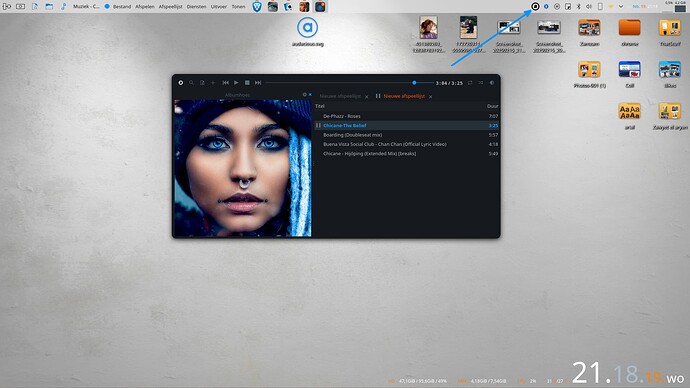Click the Duur column header
Viewport: 690px width, 388px height.
(492, 106)
